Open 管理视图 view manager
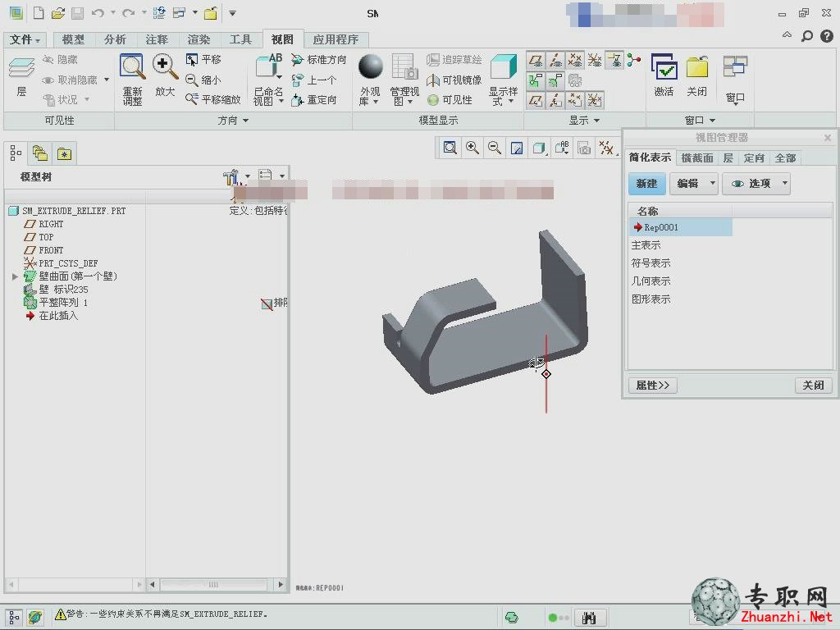Screen dimensions: 840x630 [x=404, y=80]
